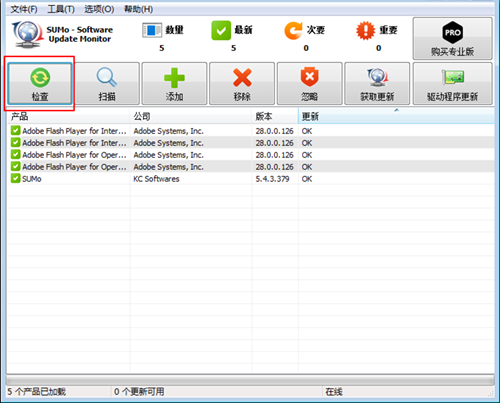Click the KC Softwares company cell
The image size is (500, 403).
tap(156, 179)
